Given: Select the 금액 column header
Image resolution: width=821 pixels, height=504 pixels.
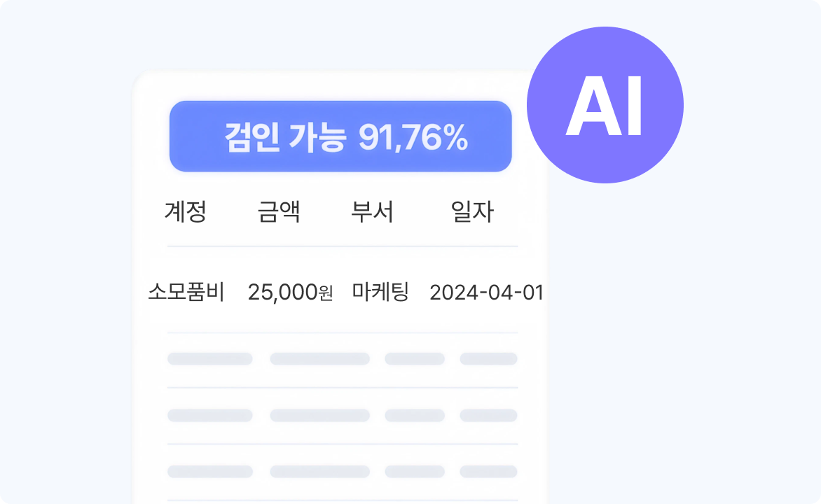Looking at the screenshot, I should pos(279,211).
